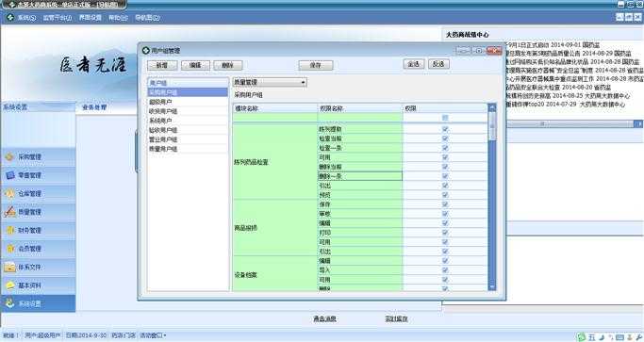
Task: Click the permission table vertical scrollbar thumb
Action: [x=492, y=126]
